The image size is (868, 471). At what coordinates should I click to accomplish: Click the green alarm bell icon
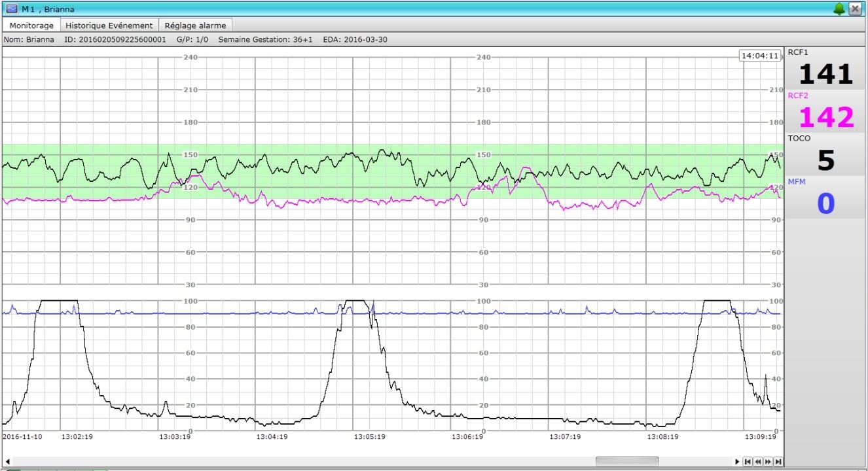(x=839, y=9)
